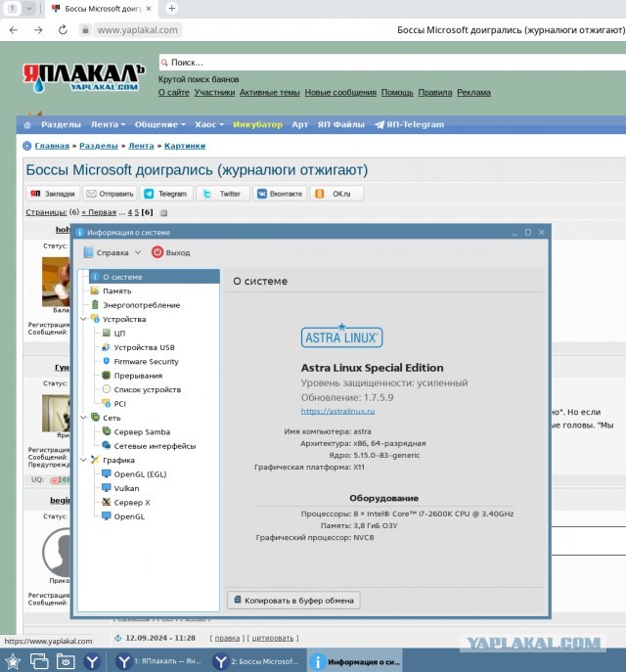Jump to « Первая page link
The width and height of the screenshot is (626, 672).
tap(99, 212)
